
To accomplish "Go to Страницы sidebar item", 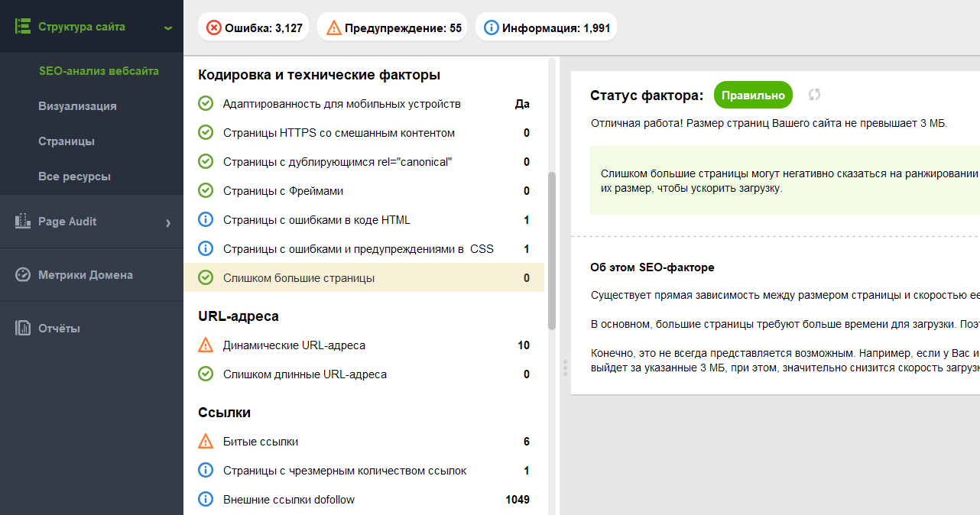I will point(67,141).
